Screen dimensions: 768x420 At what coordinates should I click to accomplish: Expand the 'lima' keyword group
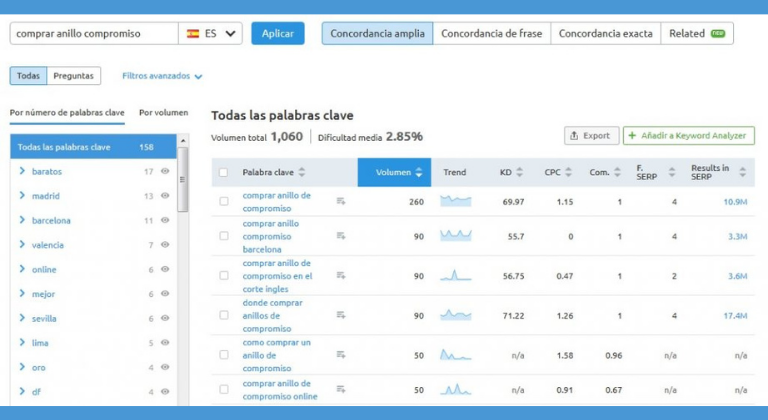tap(22, 343)
